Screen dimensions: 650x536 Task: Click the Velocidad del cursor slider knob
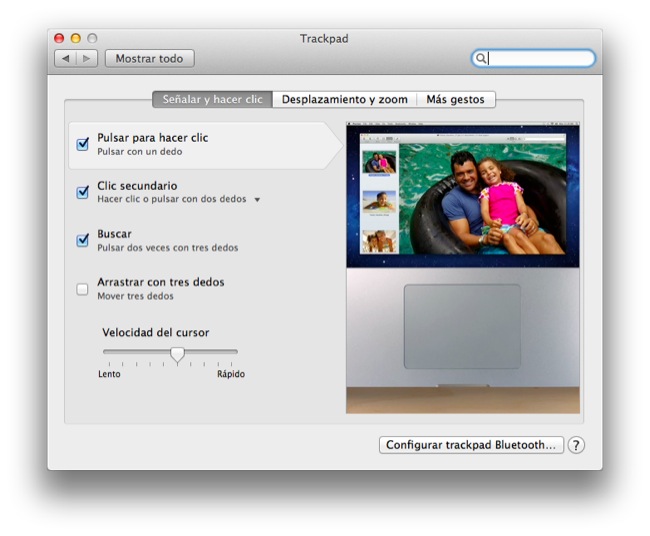177,354
